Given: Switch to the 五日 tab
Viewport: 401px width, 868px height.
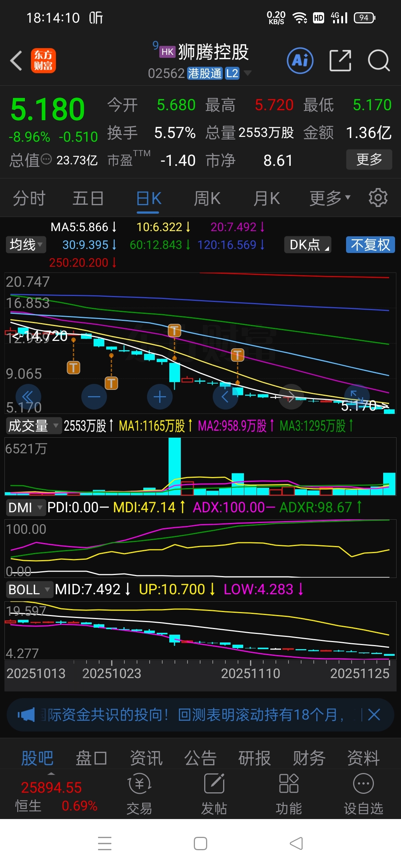Looking at the screenshot, I should click(88, 198).
